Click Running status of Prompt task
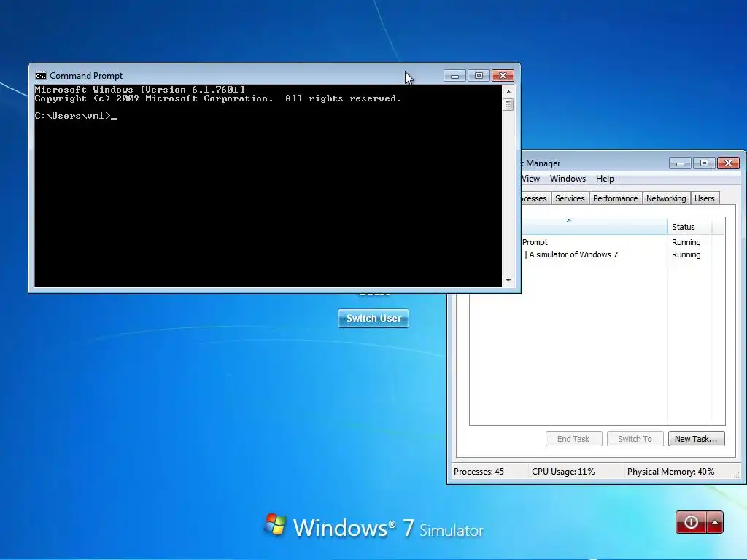747x560 pixels. point(686,242)
